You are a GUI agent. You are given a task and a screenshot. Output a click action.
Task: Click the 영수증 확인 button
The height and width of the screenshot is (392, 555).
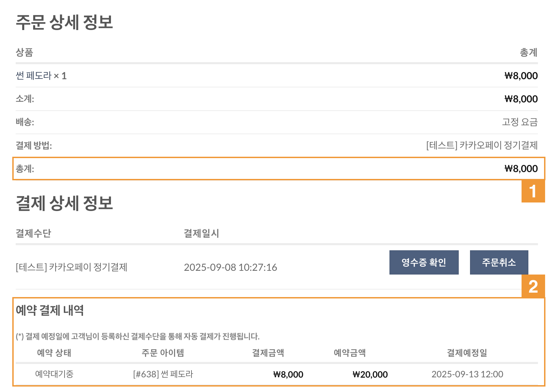pos(424,262)
